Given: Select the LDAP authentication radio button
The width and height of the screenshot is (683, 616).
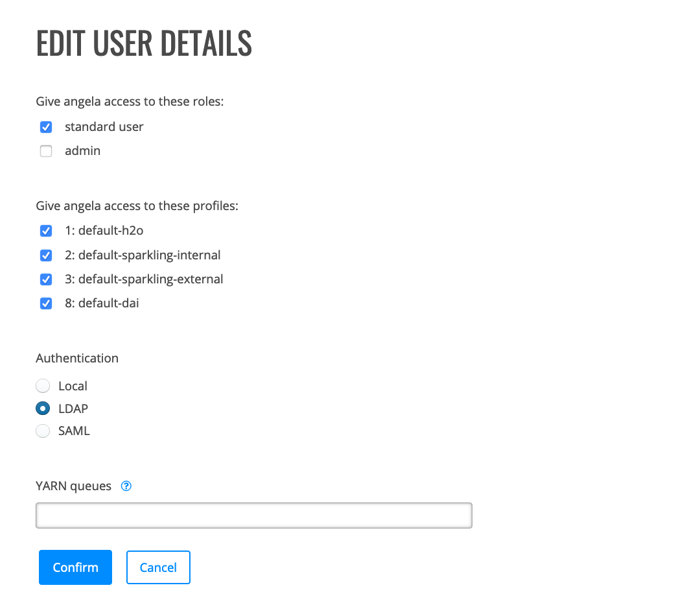Looking at the screenshot, I should (43, 409).
